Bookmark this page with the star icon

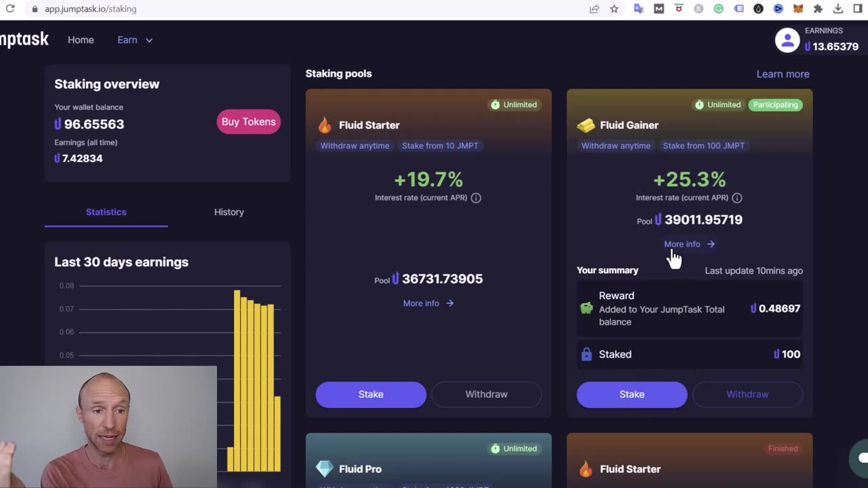[x=614, y=9]
